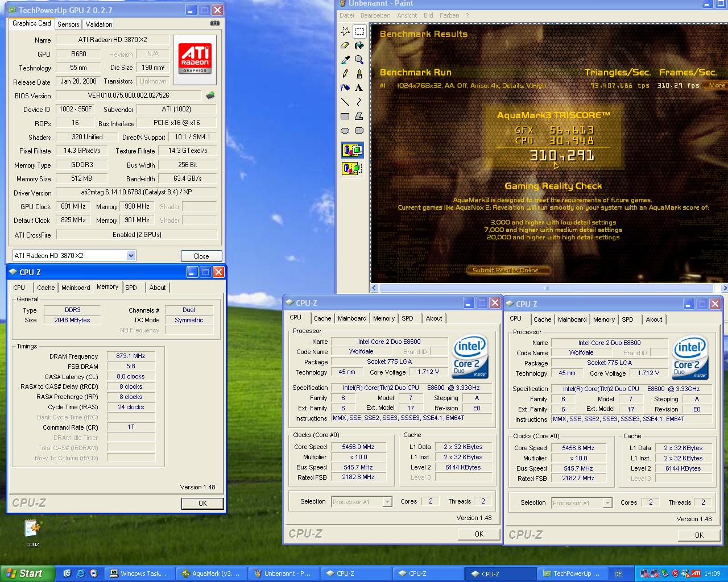Click the Core Speed value 5456.9 MHz
This screenshot has width=728, height=582.
tap(358, 447)
